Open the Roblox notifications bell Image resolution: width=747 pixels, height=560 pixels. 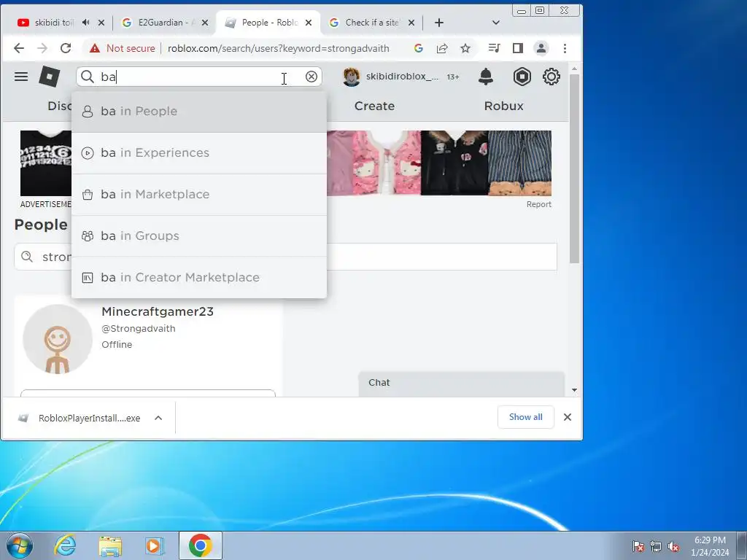click(485, 77)
